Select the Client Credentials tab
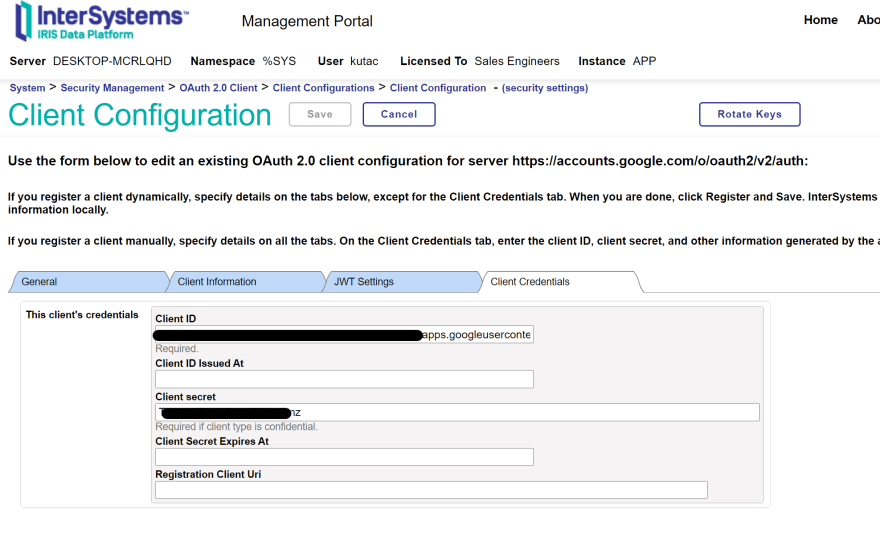Viewport: 880px width, 538px height. click(560, 282)
